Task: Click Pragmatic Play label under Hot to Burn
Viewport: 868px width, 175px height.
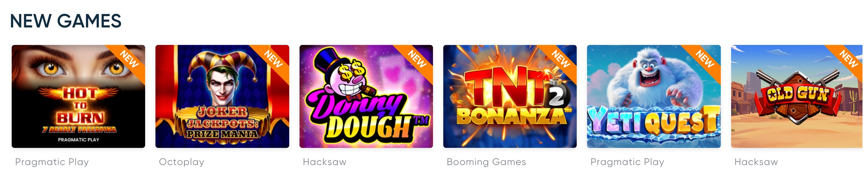Action: coord(52,162)
